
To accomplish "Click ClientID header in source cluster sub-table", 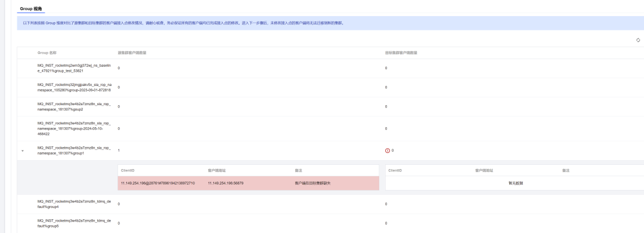I will pos(128,170).
